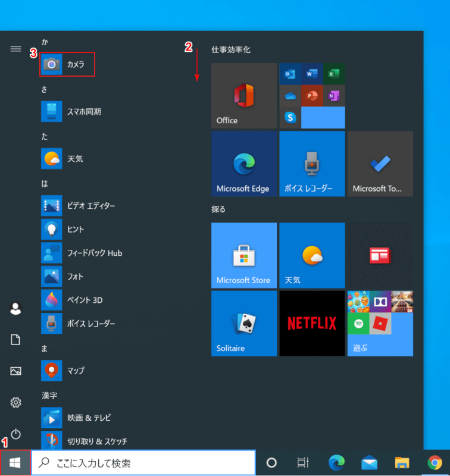Image resolution: width=450 pixels, height=476 pixels.
Task: Open Chrome from the taskbar
Action: pos(435,463)
